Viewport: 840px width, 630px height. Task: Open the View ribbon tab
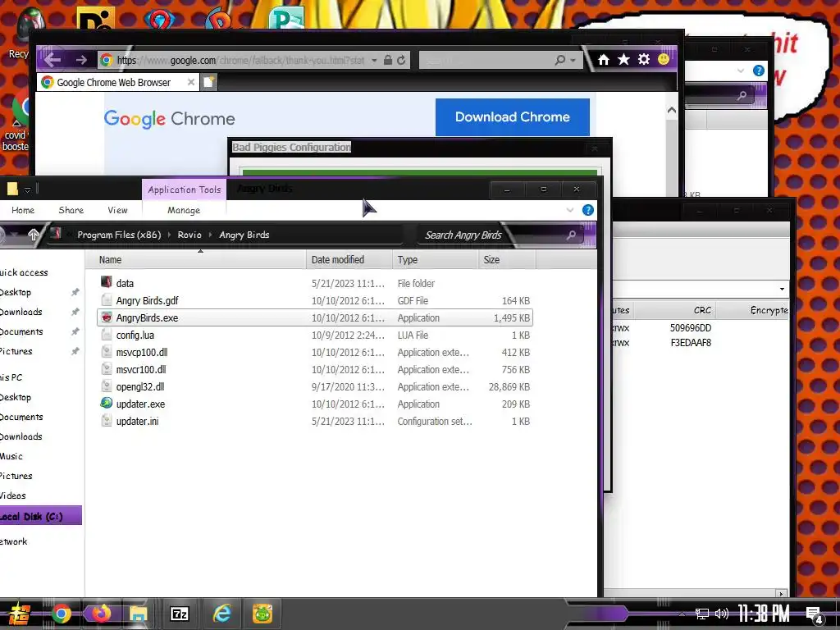click(x=117, y=210)
